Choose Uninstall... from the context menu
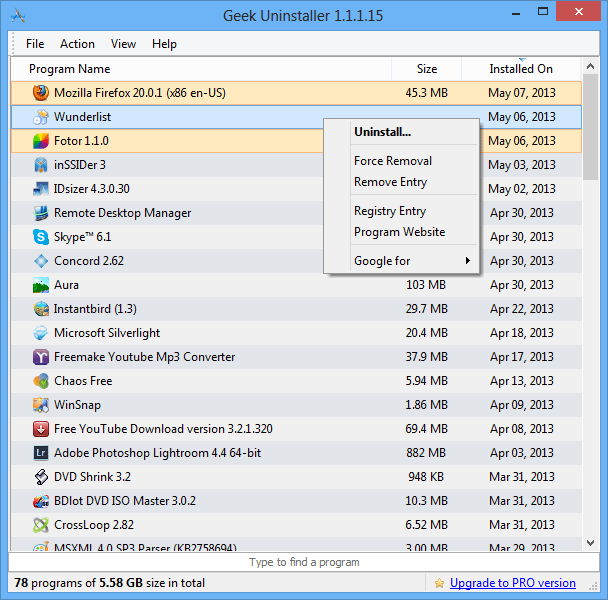Image resolution: width=608 pixels, height=600 pixels. tap(401, 132)
